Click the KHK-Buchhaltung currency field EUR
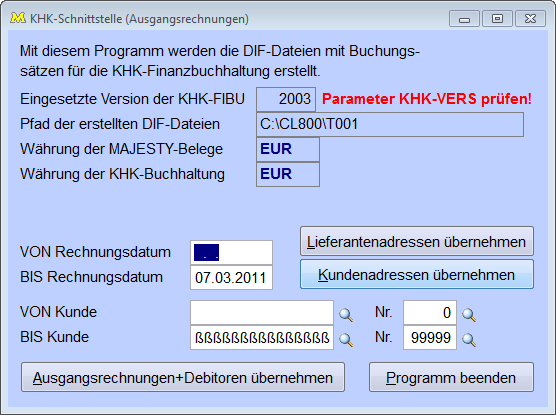 click(288, 174)
